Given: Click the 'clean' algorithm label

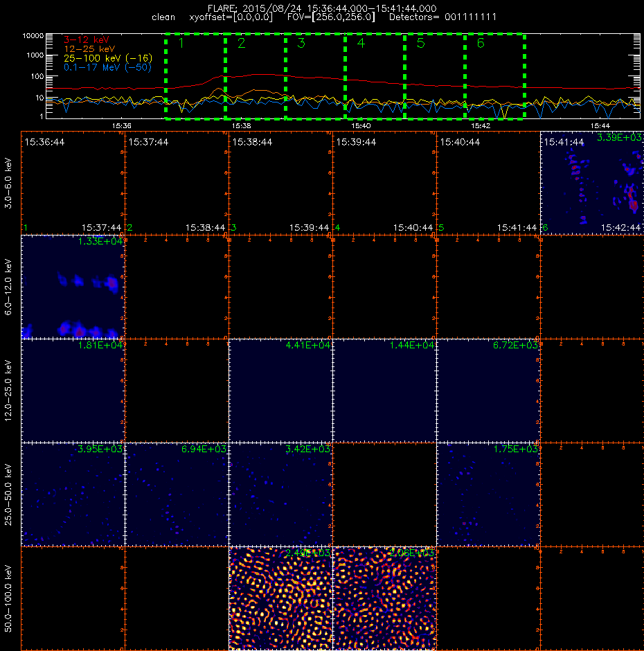Looking at the screenshot, I should tap(163, 17).
